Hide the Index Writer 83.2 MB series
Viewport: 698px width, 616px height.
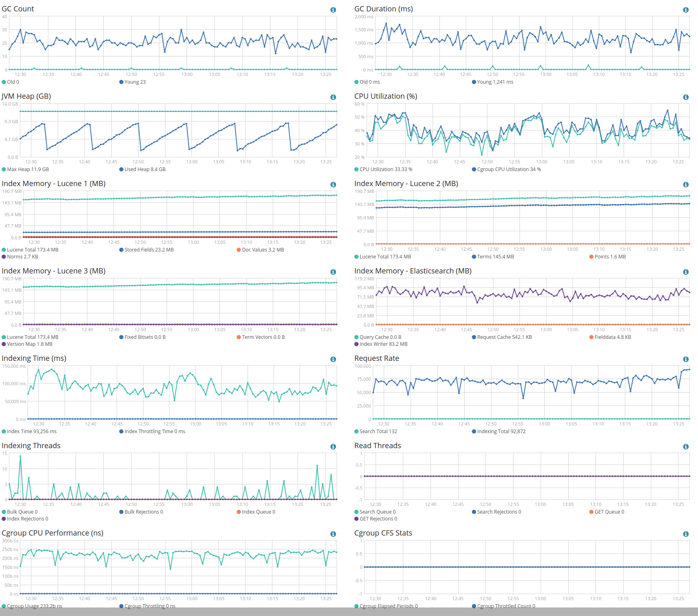(x=381, y=344)
